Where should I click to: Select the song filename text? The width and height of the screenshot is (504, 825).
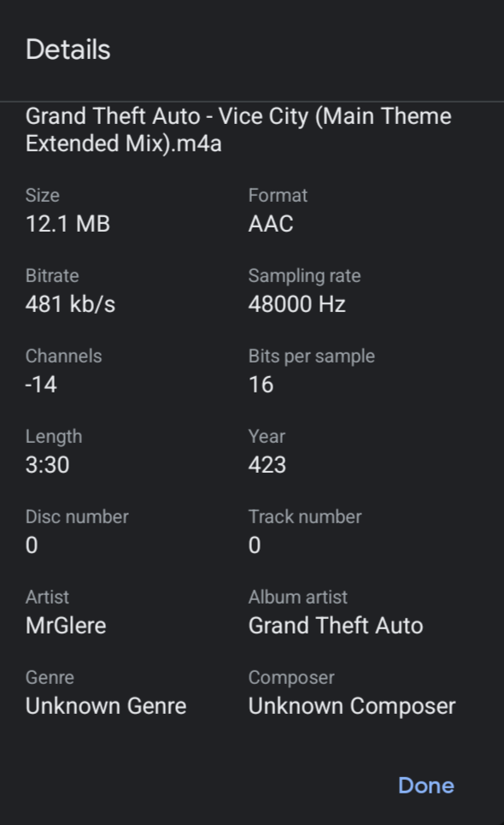point(239,129)
